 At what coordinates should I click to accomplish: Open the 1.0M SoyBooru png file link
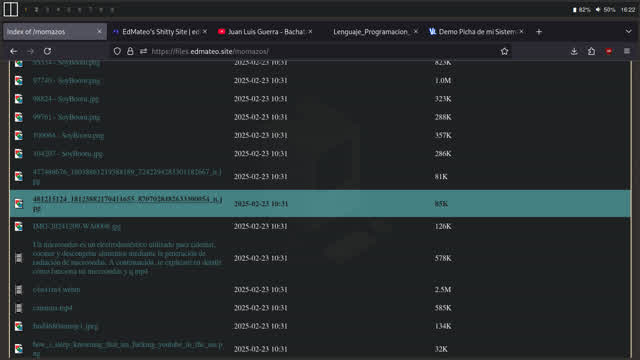pos(66,80)
